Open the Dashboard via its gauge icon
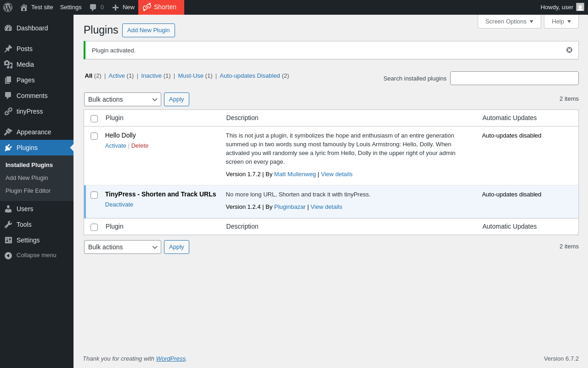Screen dimensions: 588x368 click(x=8, y=28)
